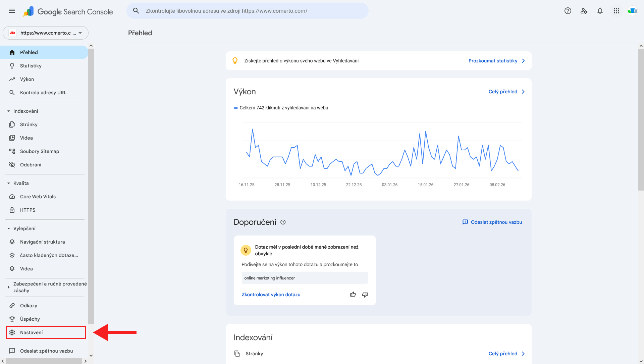Open the hamburger main menu

(12, 11)
